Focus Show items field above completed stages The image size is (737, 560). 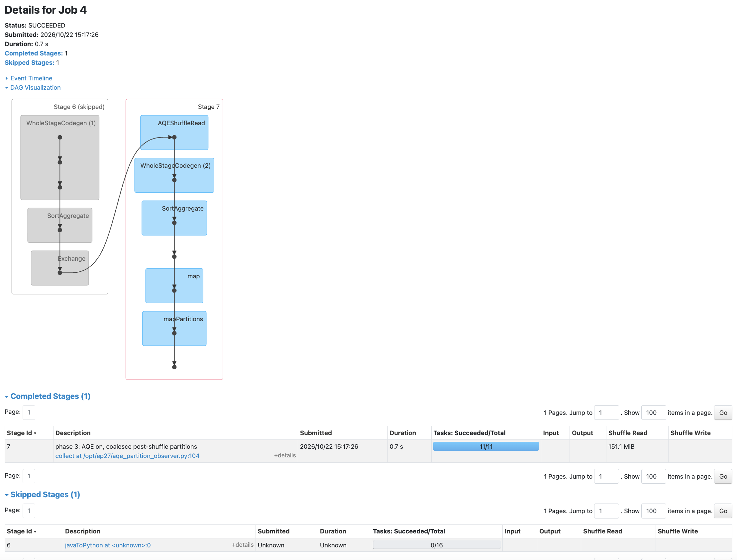[x=653, y=412]
